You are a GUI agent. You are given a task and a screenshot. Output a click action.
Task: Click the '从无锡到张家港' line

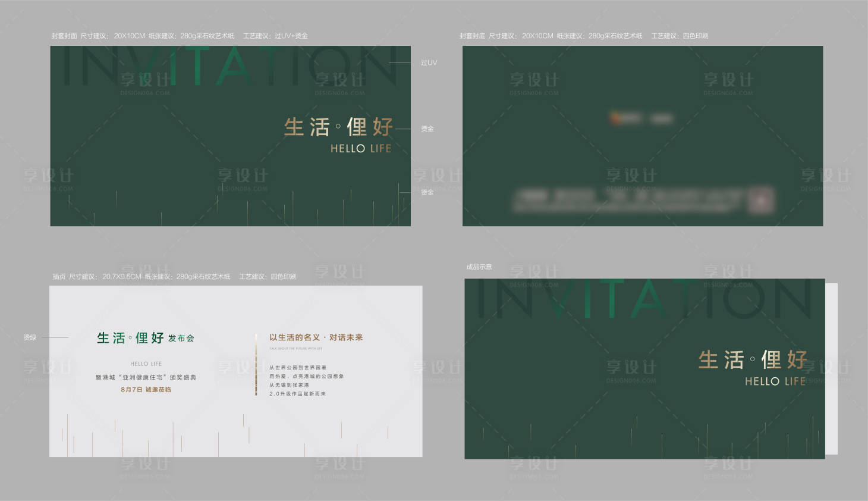coord(289,385)
